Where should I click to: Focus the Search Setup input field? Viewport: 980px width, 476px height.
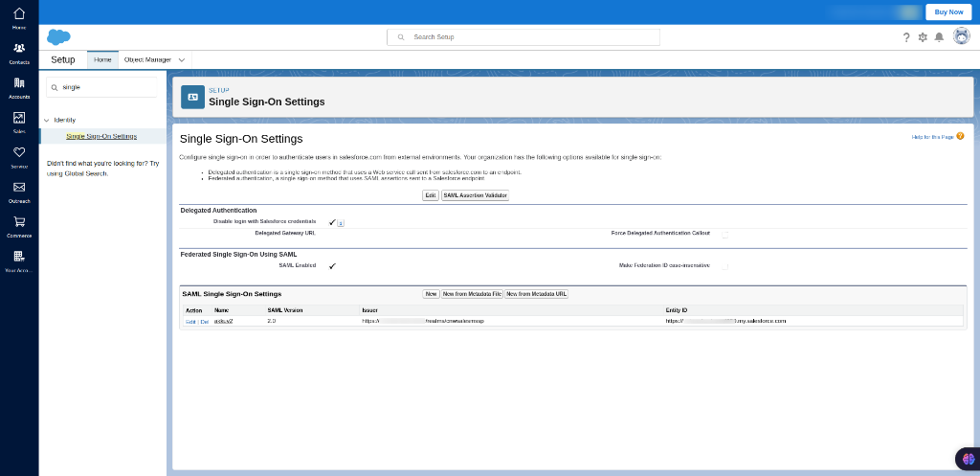523,37
